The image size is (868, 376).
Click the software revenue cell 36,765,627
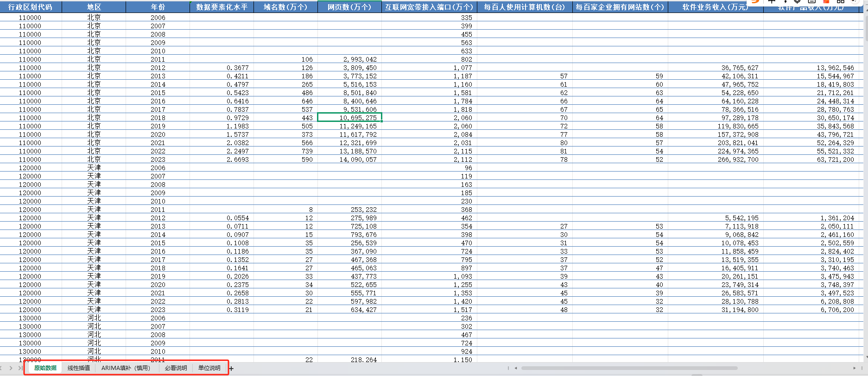716,68
